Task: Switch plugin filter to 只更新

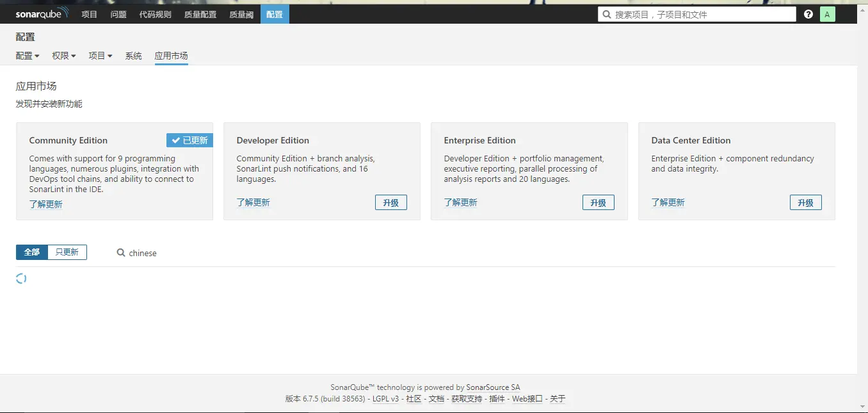Action: 67,252
